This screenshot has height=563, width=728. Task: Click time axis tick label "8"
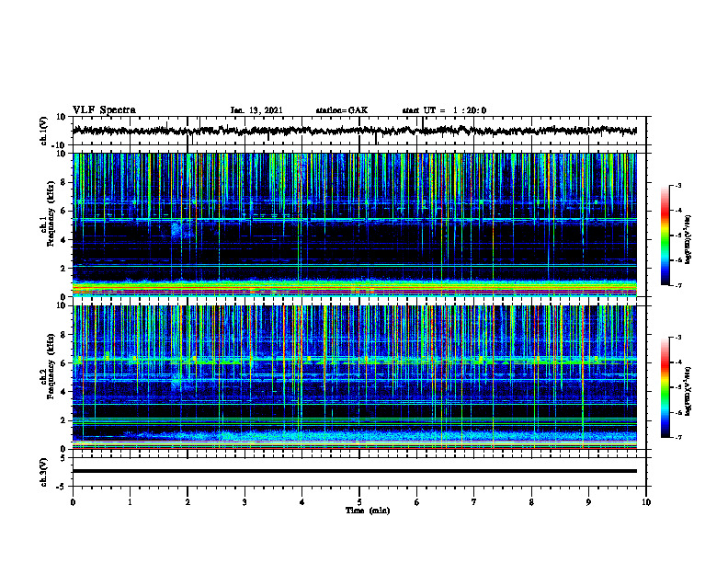(x=531, y=502)
